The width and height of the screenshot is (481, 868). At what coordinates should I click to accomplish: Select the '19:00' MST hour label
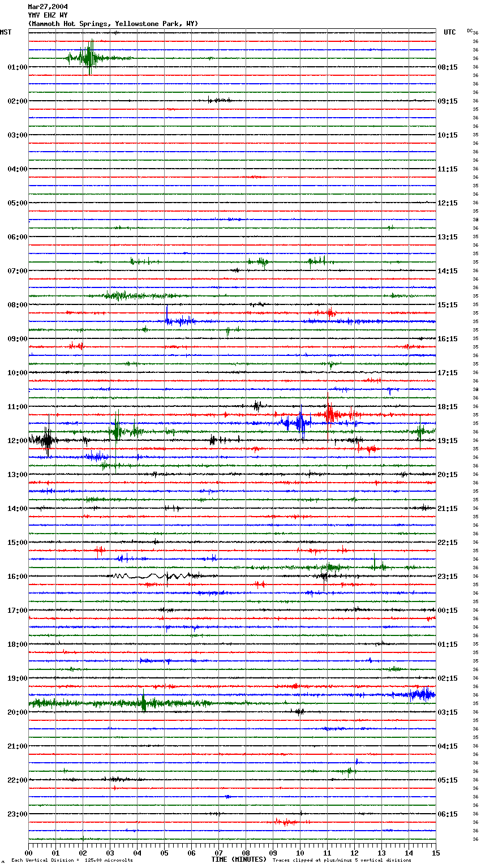[18, 678]
